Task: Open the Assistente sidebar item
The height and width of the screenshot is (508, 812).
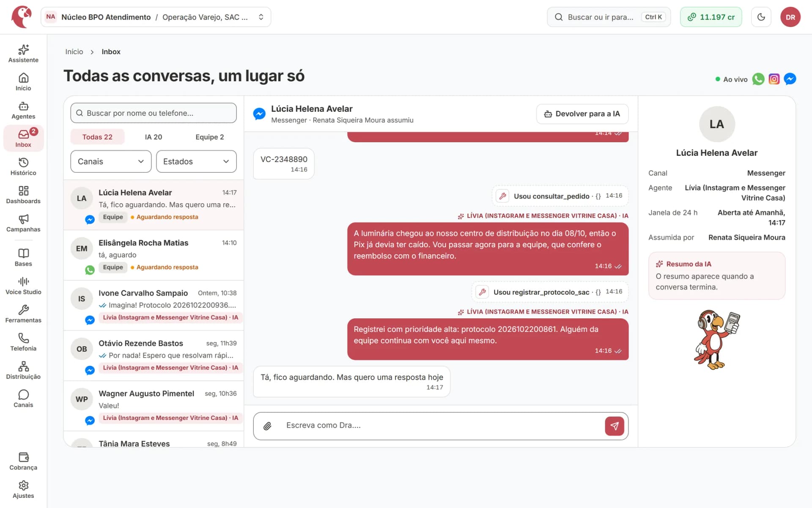Action: click(x=23, y=54)
